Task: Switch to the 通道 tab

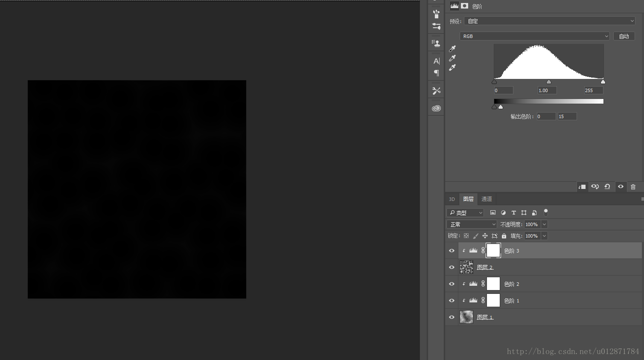Action: pyautogui.click(x=487, y=199)
